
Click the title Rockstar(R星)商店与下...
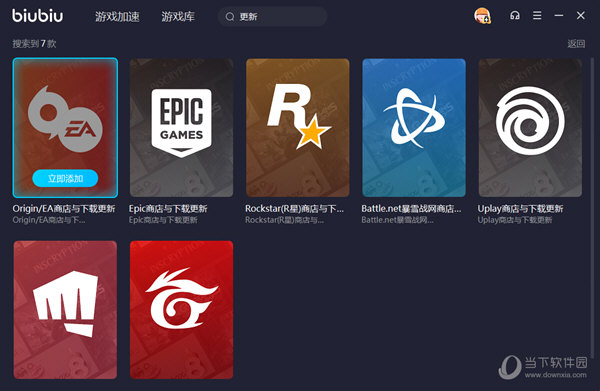(294, 209)
